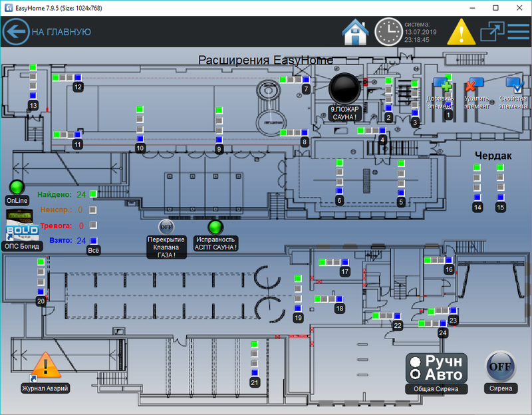Click the Исправность АСПТ САУНА green lamp
This screenshot has width=532, height=415.
215,227
